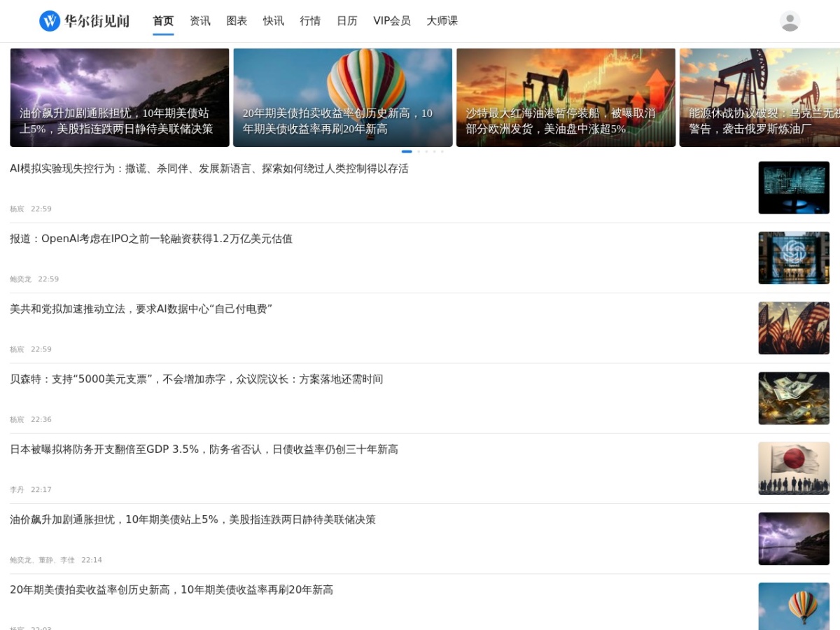Open the 贝森特 5000美元支票 headline
840x630 pixels.
point(197,379)
